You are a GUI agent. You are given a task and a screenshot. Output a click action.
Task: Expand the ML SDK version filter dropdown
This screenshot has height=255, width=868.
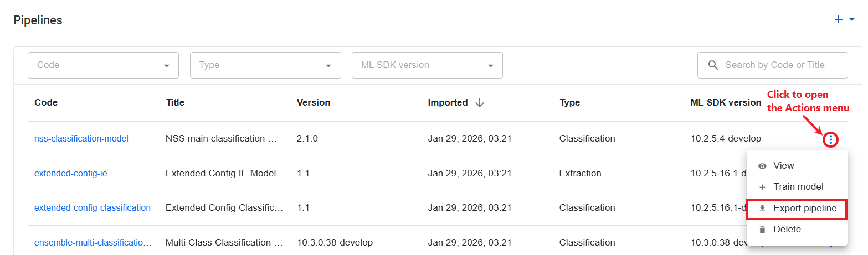coord(427,65)
